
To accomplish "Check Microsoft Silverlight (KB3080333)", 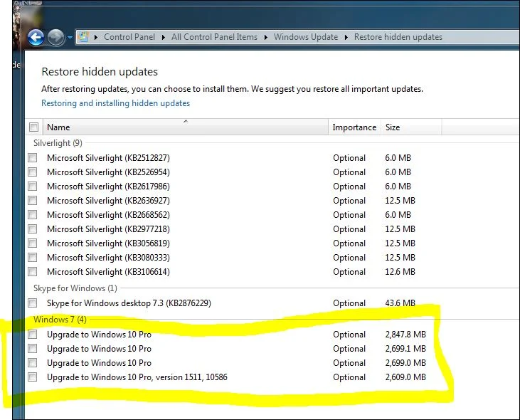I will click(x=33, y=258).
